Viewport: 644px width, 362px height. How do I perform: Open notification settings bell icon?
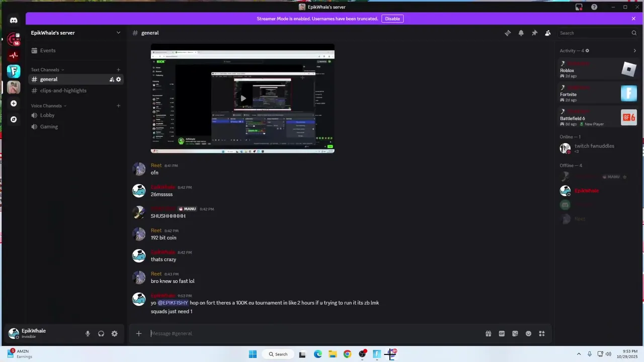[x=521, y=33]
